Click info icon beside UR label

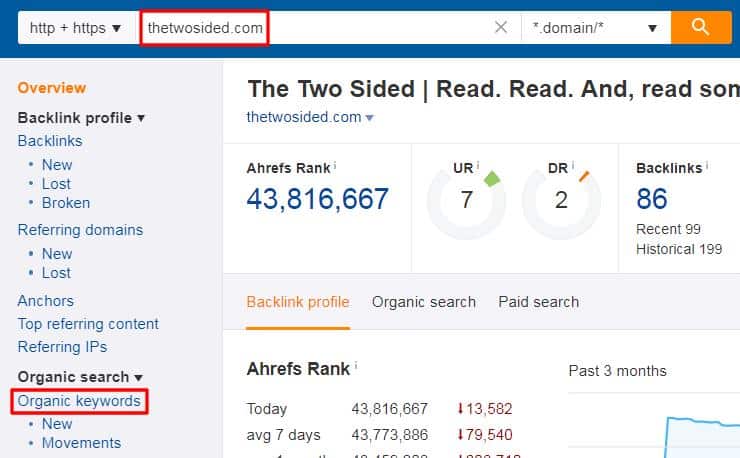coord(478,165)
